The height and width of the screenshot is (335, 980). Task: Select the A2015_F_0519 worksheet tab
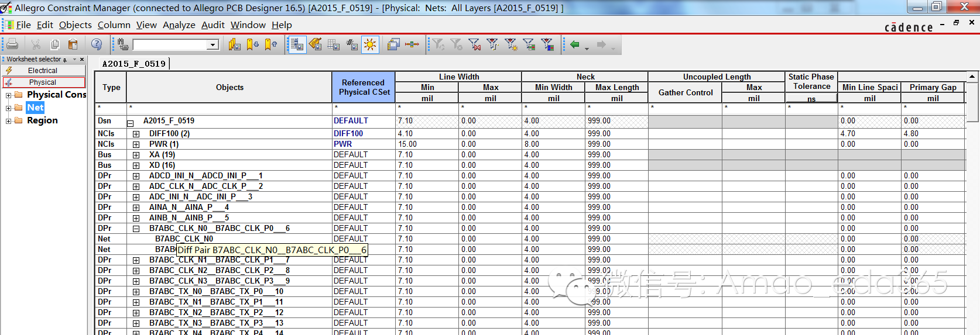[134, 64]
